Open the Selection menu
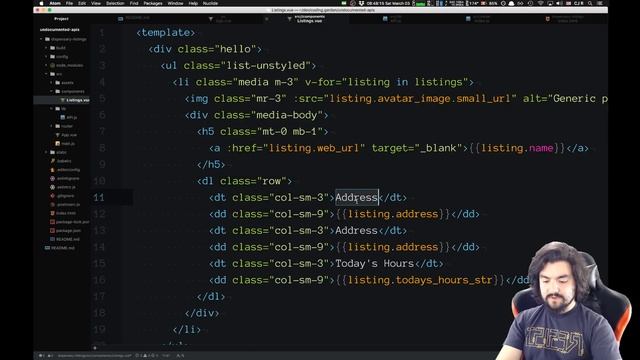640x360 pixels. (x=115, y=3)
